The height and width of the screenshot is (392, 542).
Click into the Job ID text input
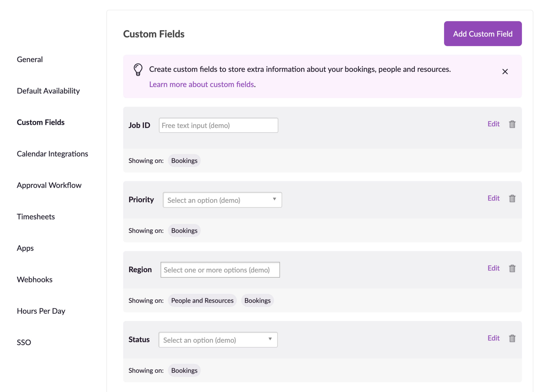click(x=218, y=125)
